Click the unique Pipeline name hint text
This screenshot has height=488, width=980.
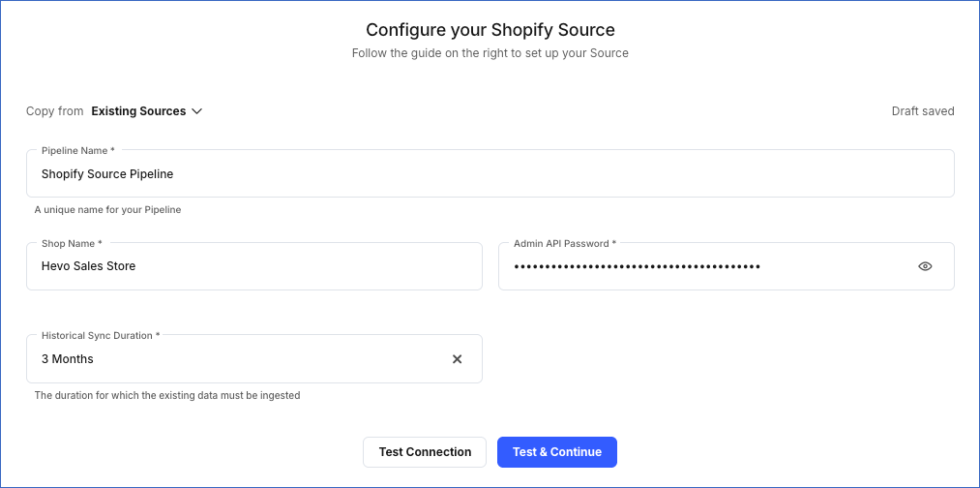point(108,209)
